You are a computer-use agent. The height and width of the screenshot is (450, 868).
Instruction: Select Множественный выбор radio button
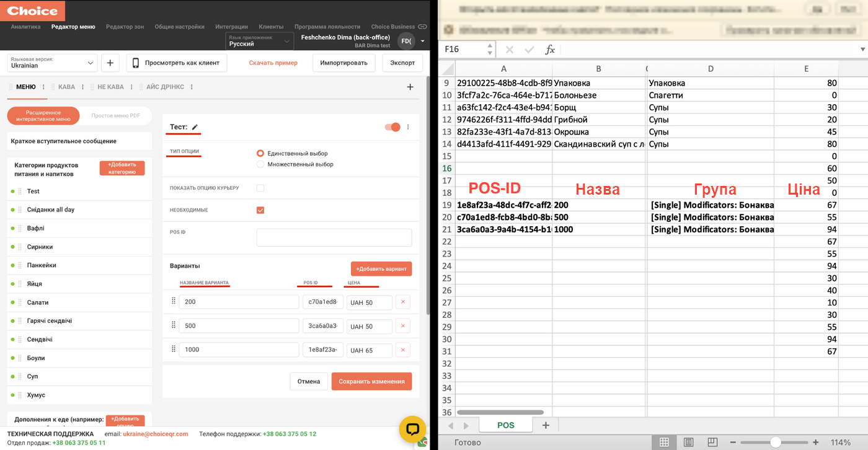[260, 164]
